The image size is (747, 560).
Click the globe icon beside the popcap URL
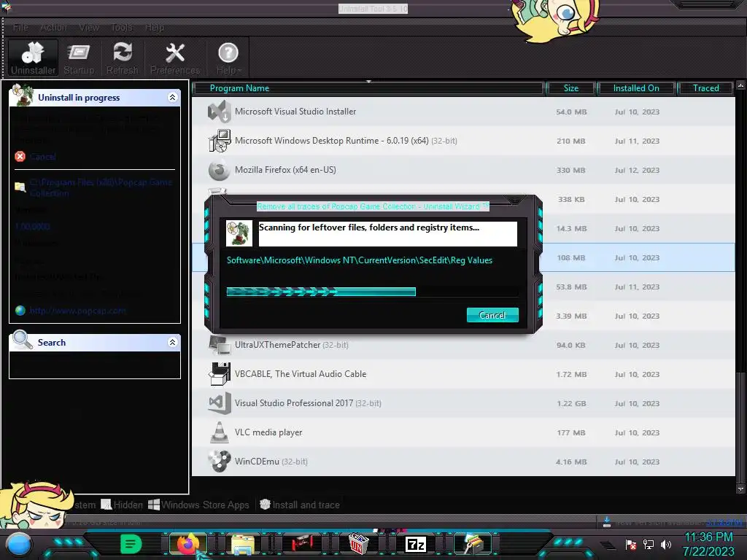[20, 311]
